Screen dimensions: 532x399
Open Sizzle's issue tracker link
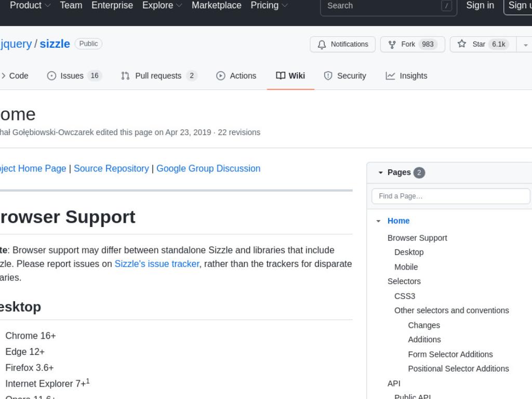tap(157, 264)
